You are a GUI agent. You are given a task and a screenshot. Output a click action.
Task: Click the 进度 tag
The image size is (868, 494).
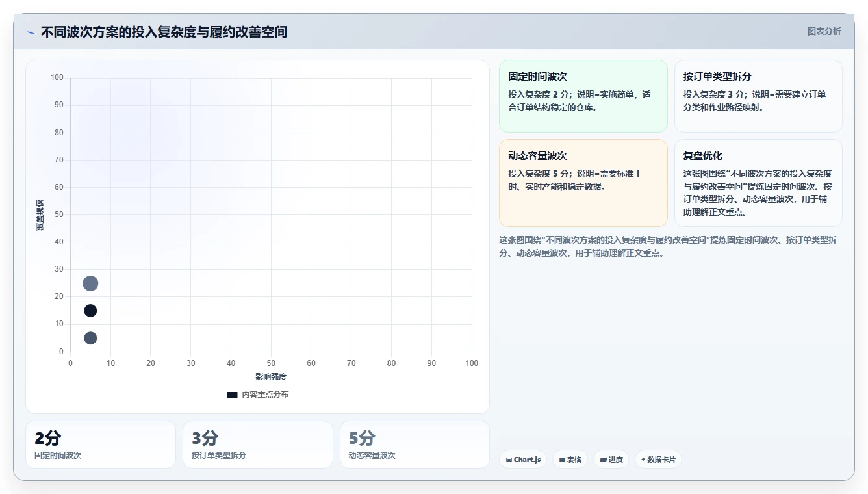tap(611, 460)
